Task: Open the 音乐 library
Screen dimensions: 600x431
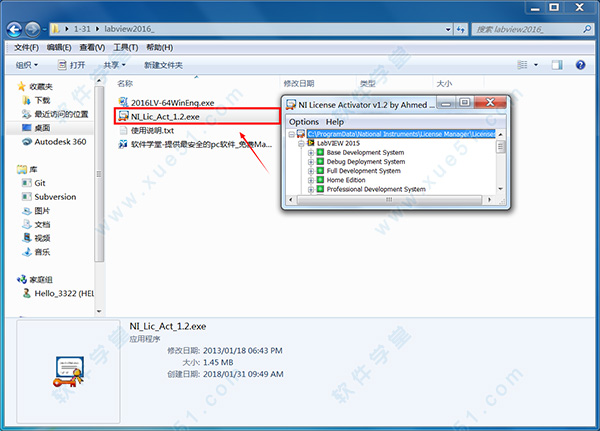Action: click(x=36, y=252)
